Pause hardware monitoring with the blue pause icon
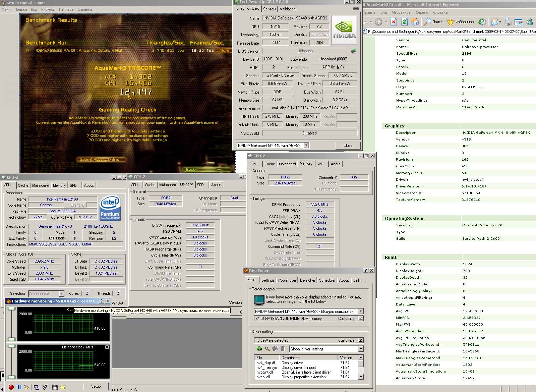This screenshot has width=536, height=392. pyautogui.click(x=19, y=387)
